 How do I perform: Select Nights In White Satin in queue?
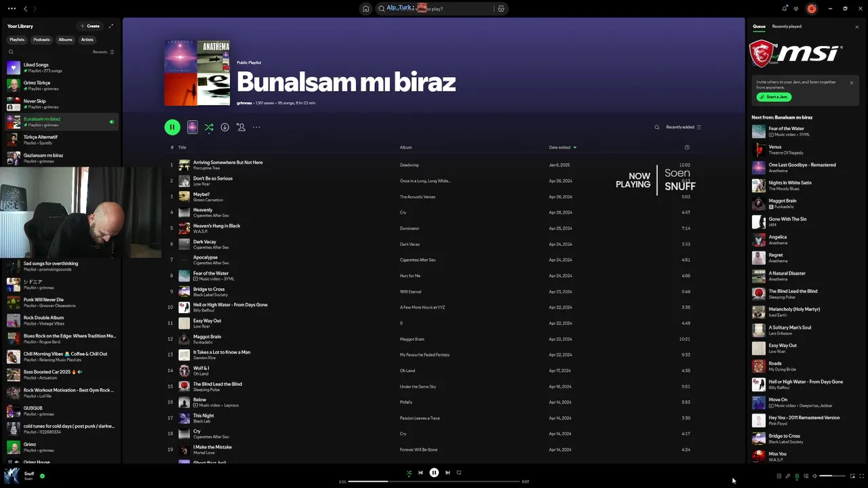805,185
